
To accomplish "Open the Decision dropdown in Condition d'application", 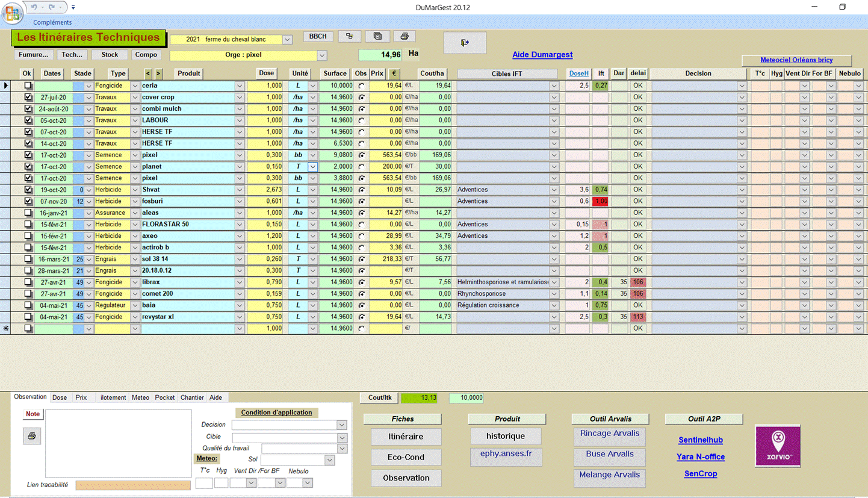I will (x=342, y=425).
